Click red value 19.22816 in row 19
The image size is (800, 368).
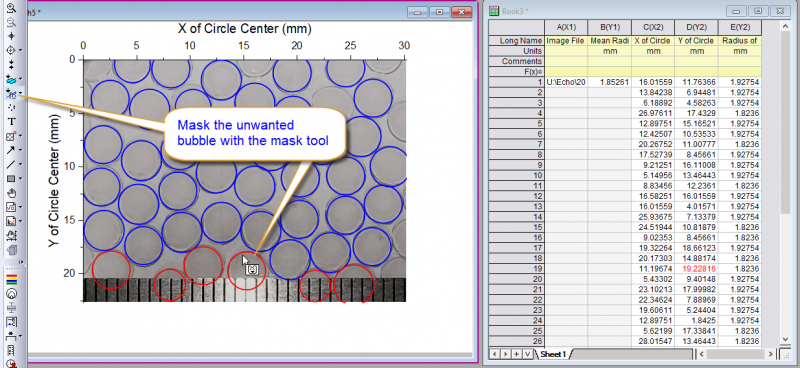pyautogui.click(x=696, y=268)
